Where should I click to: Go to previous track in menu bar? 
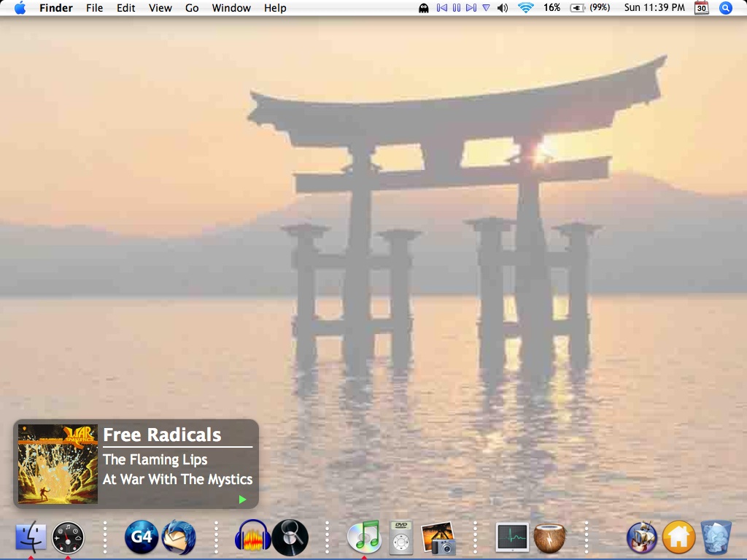tap(441, 8)
